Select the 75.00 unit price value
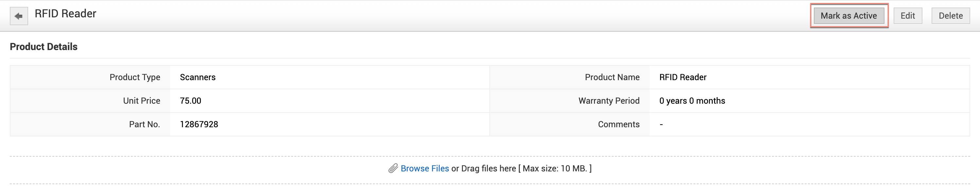This screenshot has width=980, height=192. 190,101
